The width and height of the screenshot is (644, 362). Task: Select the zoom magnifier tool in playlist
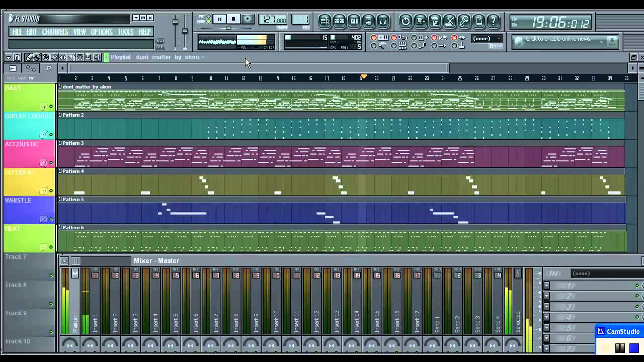(89, 57)
